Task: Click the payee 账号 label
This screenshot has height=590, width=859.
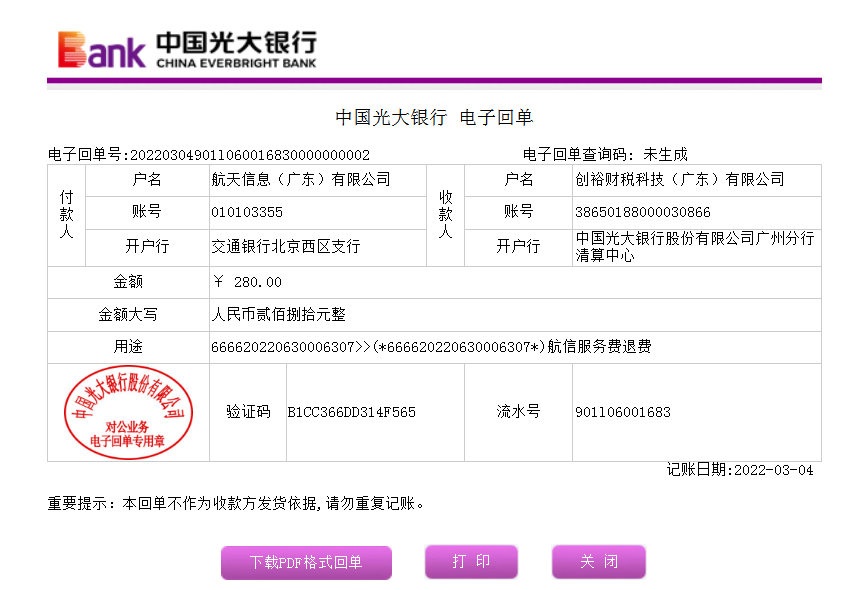Action: tap(518, 211)
